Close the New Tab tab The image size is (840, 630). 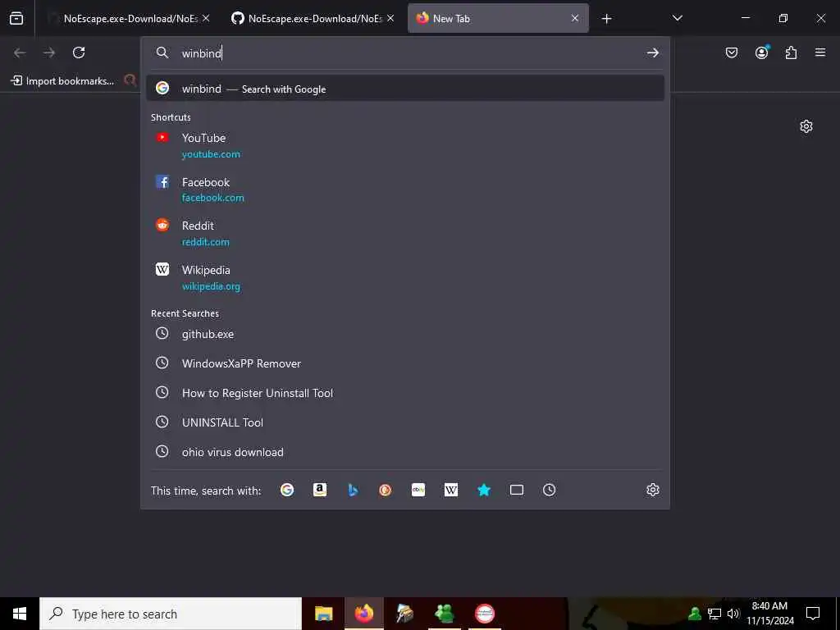coord(575,18)
